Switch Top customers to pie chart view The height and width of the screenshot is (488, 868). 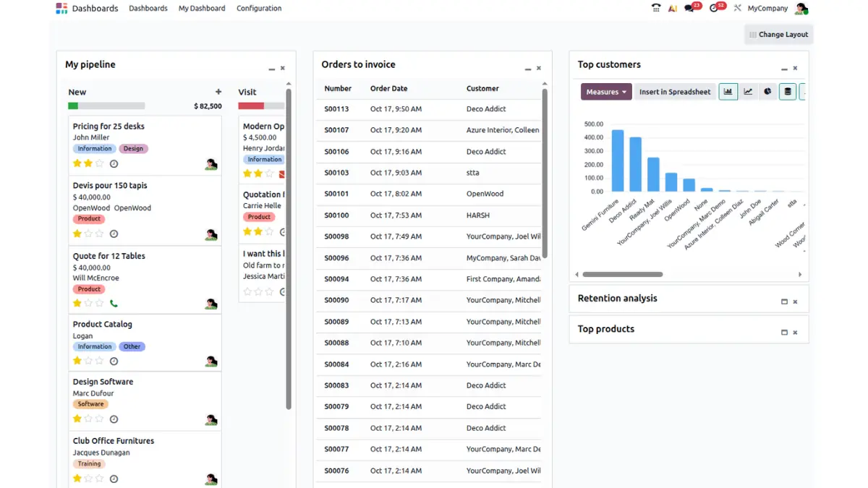pyautogui.click(x=767, y=92)
